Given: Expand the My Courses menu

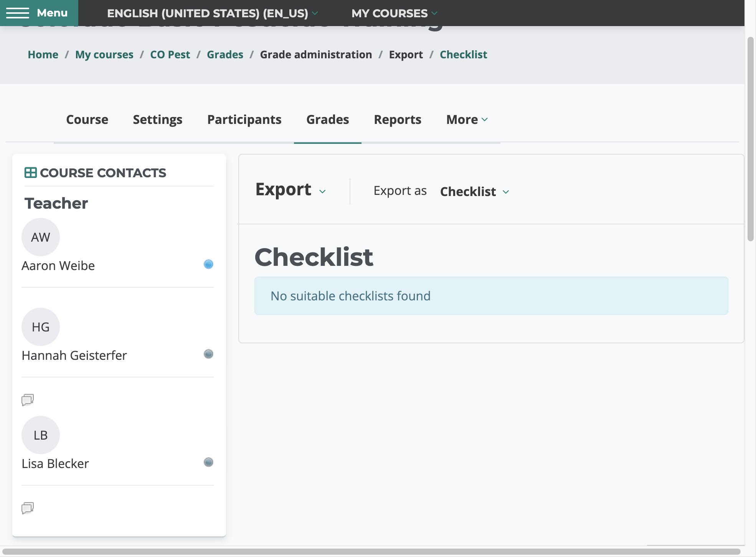Looking at the screenshot, I should pos(394,13).
